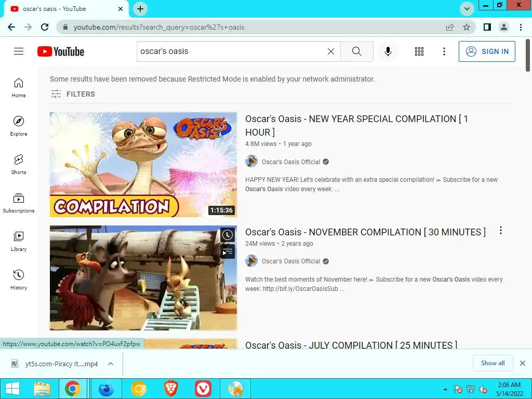Open Library in the sidebar
532x399 pixels.
pyautogui.click(x=19, y=241)
